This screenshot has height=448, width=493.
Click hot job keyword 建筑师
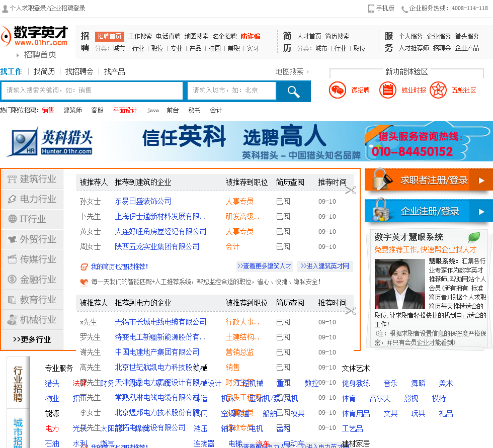(x=72, y=110)
